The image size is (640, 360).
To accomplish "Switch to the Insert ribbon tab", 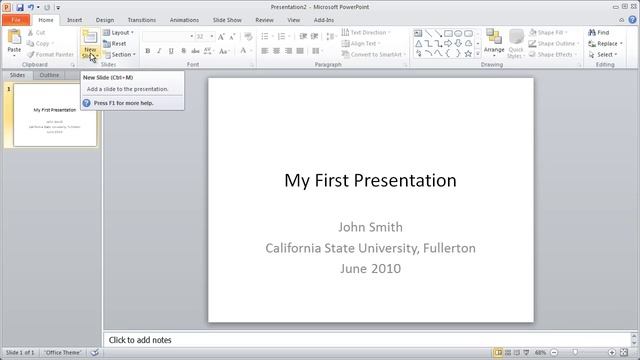I will [x=74, y=20].
